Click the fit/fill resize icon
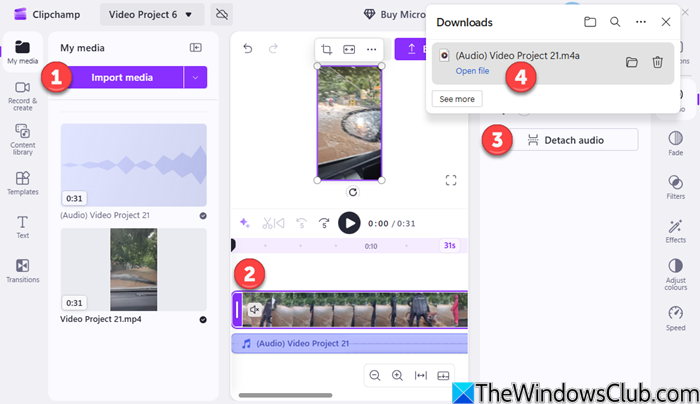The width and height of the screenshot is (700, 404). 349,50
